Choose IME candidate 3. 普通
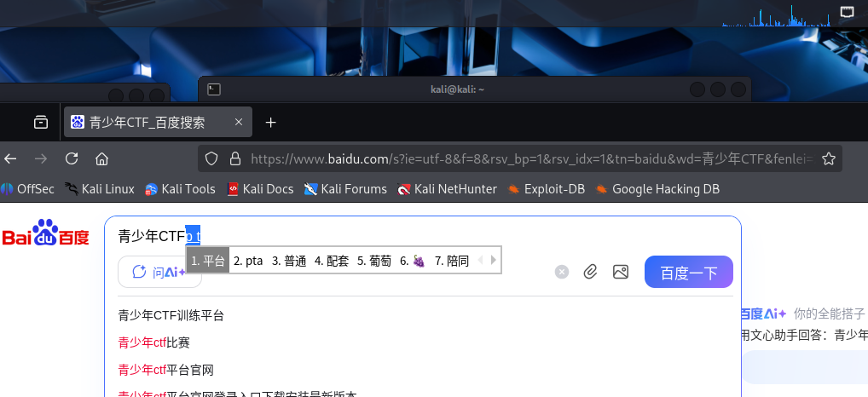Screen dimensions: 868x397 pos(289,261)
